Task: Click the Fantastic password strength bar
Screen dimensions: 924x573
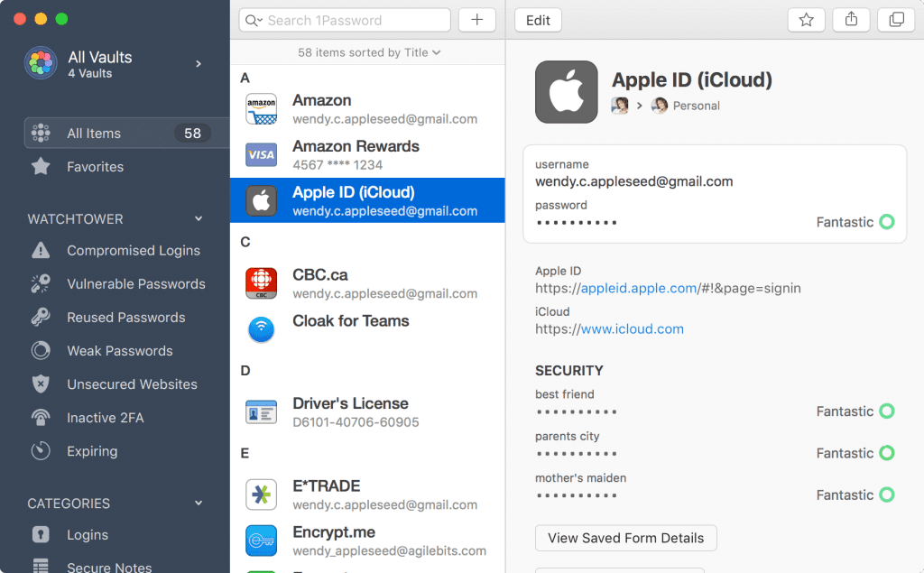Action: pyautogui.click(x=846, y=222)
